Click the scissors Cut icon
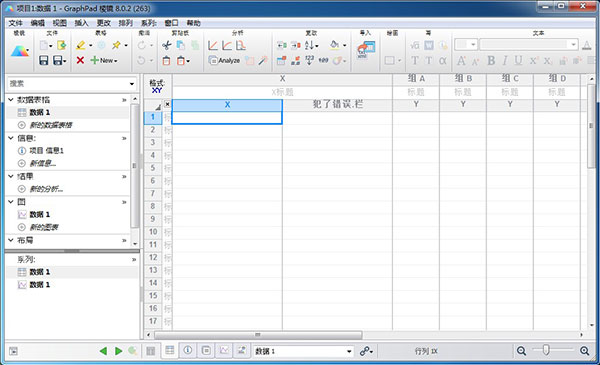Image resolution: width=600 pixels, height=365 pixels. [166, 46]
